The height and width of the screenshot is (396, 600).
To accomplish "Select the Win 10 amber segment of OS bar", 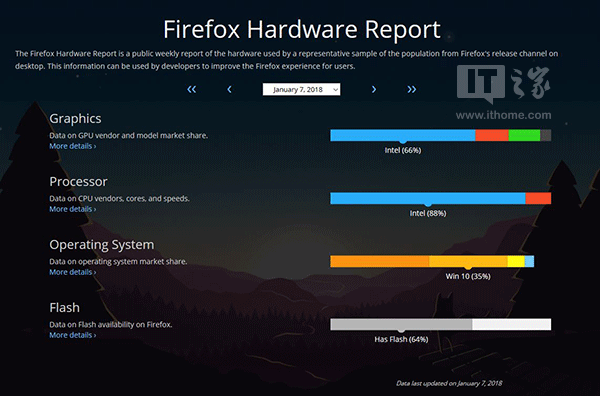I will (468, 261).
